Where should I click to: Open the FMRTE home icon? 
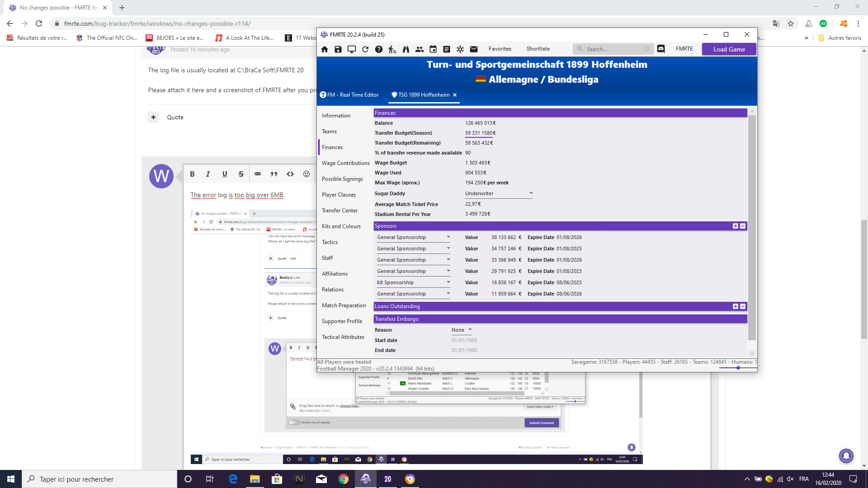(325, 49)
